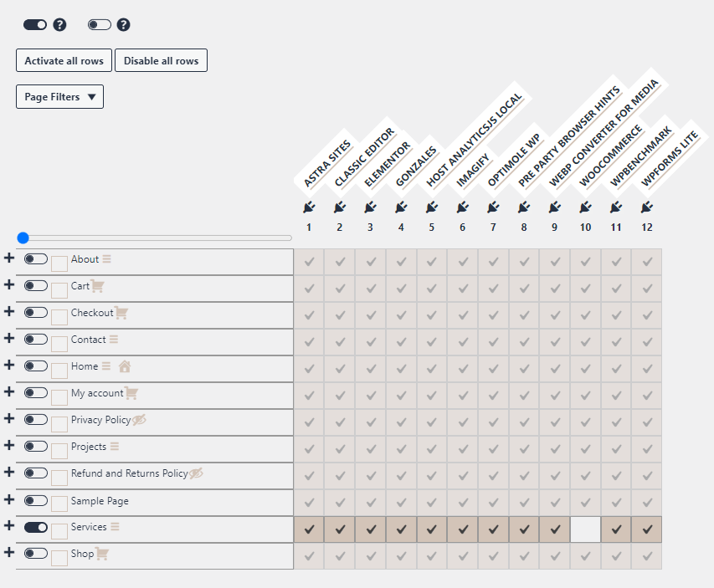The image size is (714, 588).
Task: Click the home icon in the Home row
Action: click(x=125, y=366)
